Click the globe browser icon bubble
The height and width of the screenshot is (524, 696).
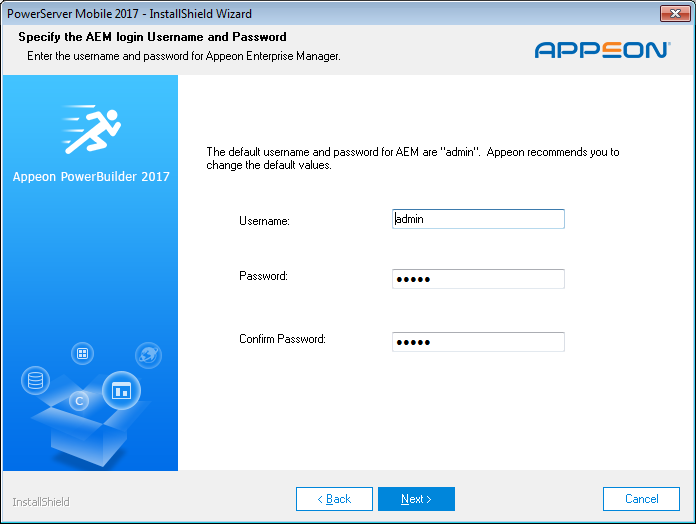(148, 355)
